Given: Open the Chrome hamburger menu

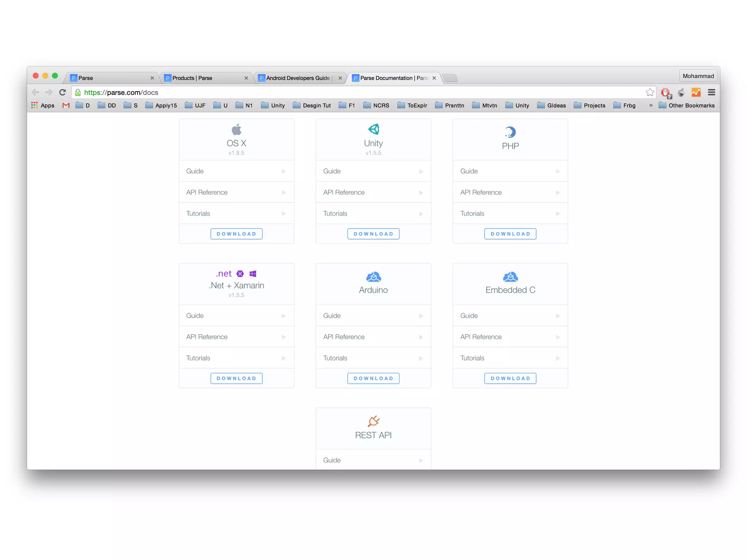Looking at the screenshot, I should coord(711,92).
